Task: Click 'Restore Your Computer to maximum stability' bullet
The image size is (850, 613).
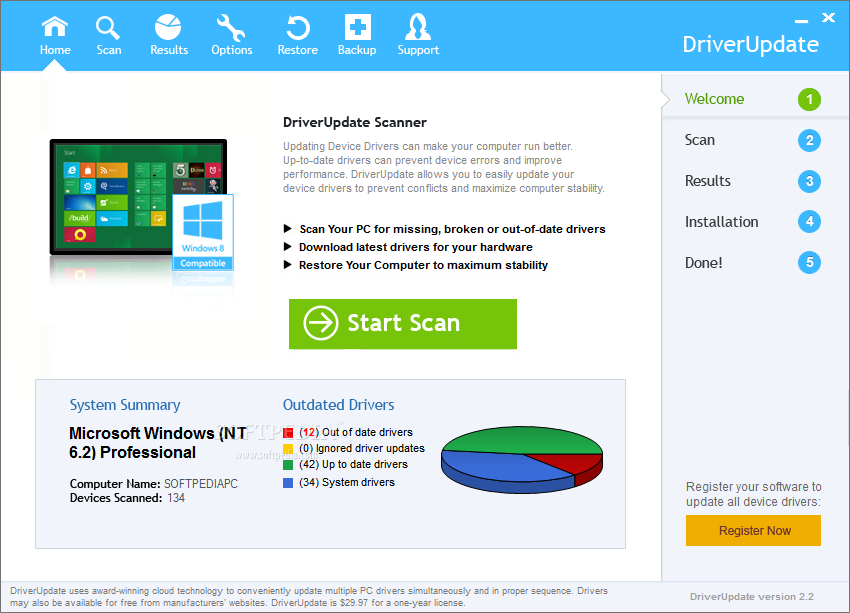Action: (x=423, y=265)
